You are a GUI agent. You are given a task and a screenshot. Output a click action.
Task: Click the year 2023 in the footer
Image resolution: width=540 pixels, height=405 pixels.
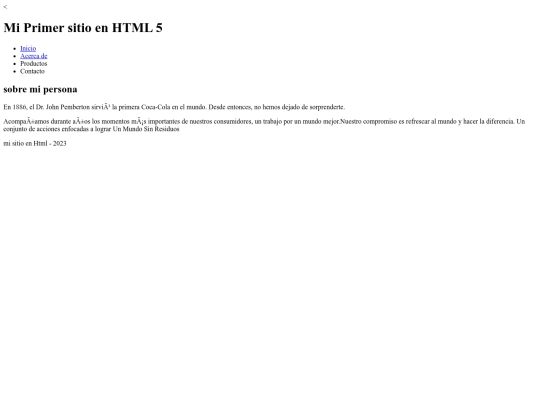(60, 144)
